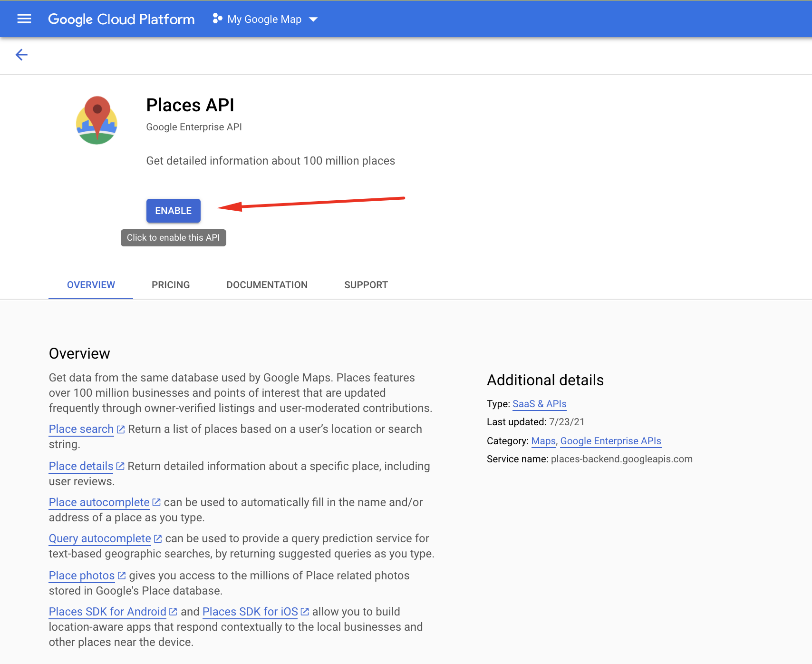Click the back arrow icon

click(x=21, y=55)
